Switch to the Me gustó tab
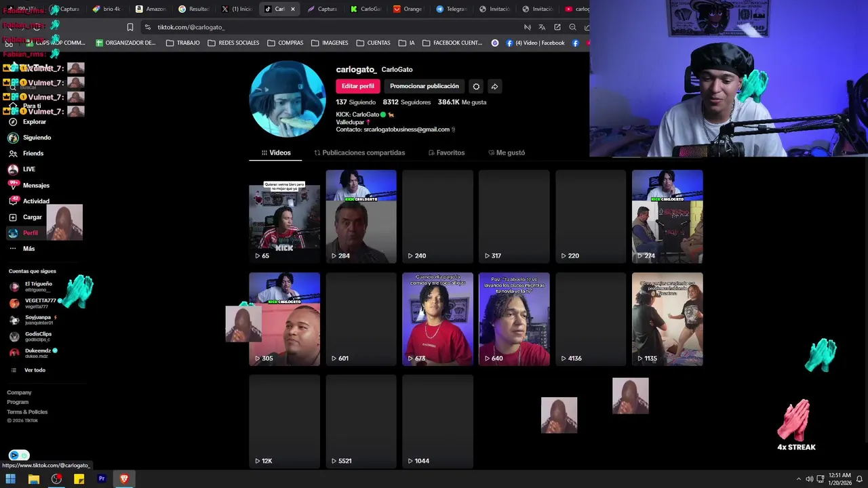 click(x=506, y=152)
